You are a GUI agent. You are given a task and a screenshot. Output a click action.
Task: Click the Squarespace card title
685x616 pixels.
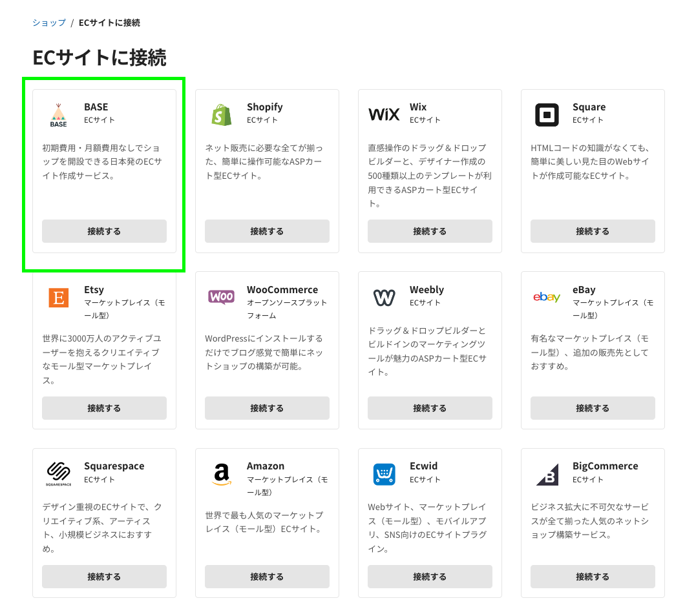(114, 466)
